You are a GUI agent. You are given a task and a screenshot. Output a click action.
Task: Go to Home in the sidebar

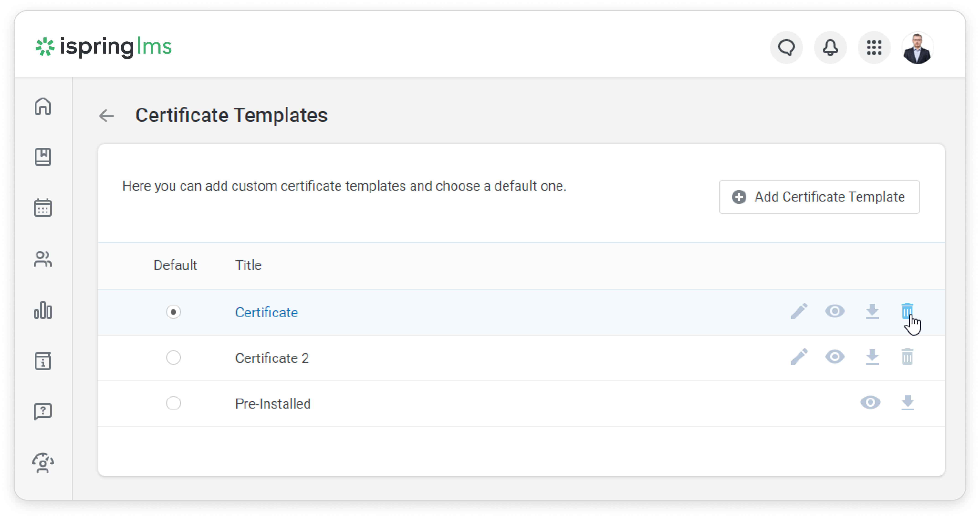point(43,106)
